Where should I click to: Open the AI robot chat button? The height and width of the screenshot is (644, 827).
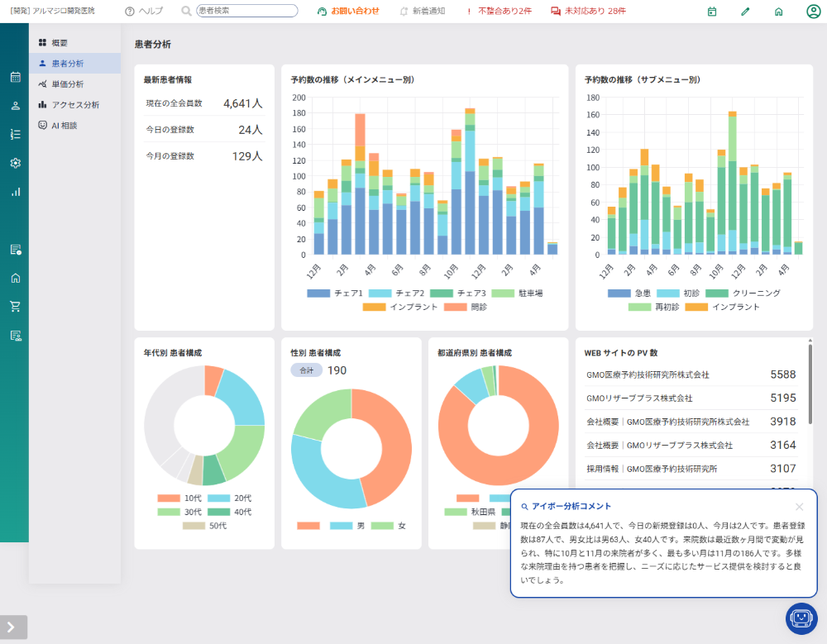click(x=801, y=618)
